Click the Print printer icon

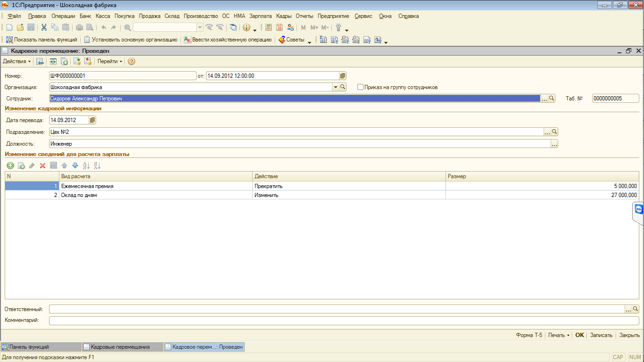click(x=79, y=27)
